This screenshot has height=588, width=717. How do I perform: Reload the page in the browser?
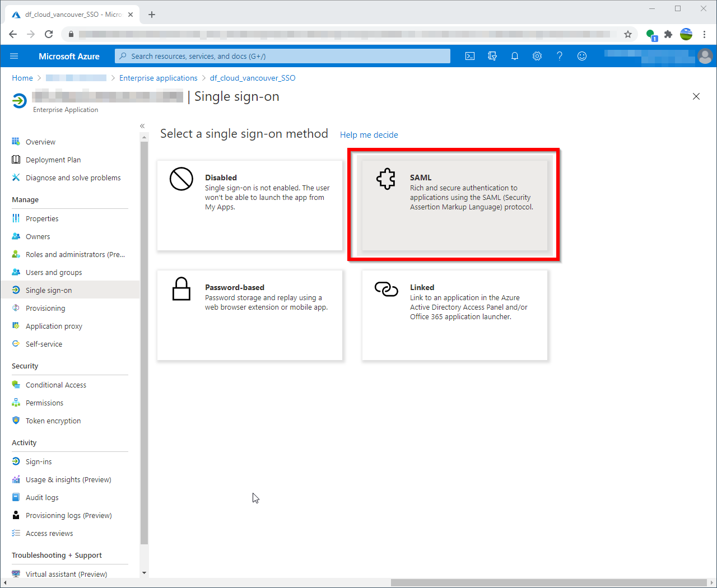coord(49,34)
